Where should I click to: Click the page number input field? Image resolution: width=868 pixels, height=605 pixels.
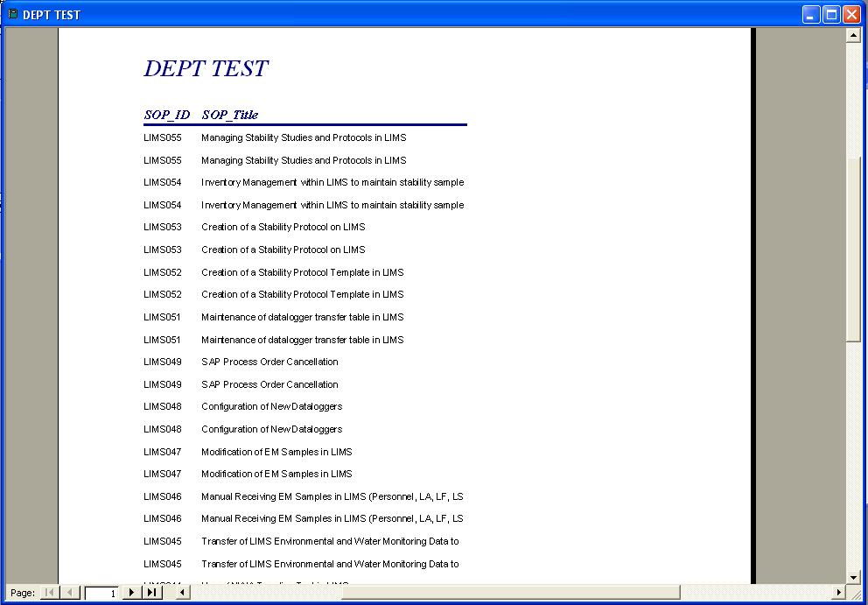coord(101,593)
